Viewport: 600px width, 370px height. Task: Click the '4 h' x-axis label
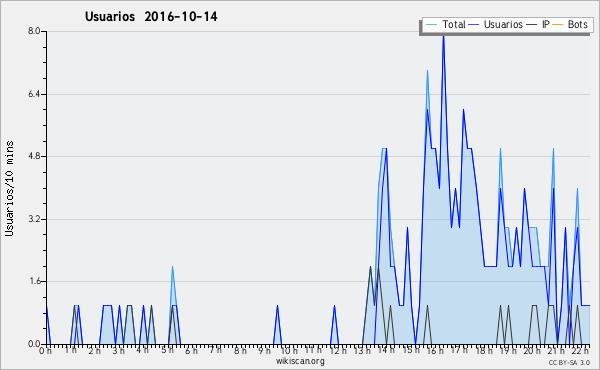[143, 350]
